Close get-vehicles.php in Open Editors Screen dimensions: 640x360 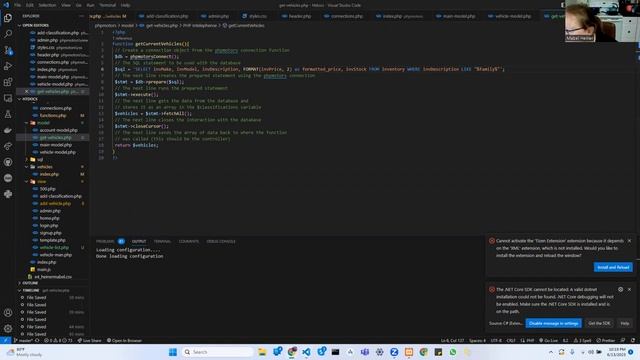pyautogui.click(x=27, y=91)
